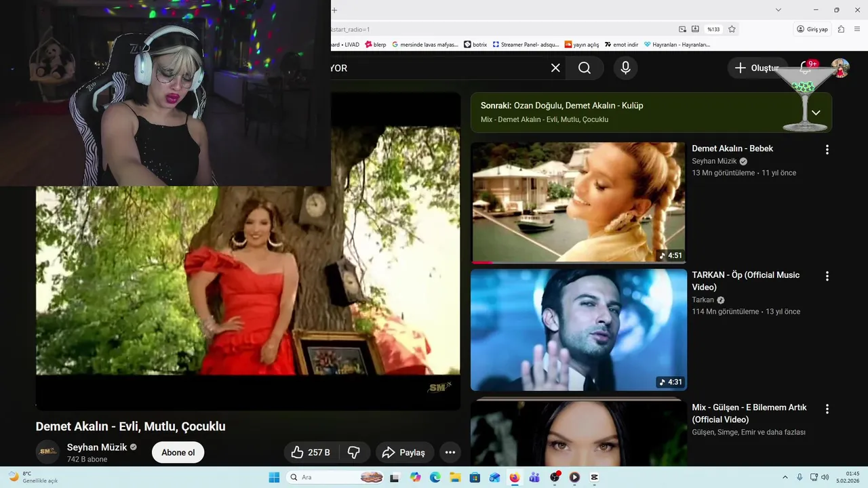868x488 pixels.
Task: Open the mersinde lavas mafyas... bookmark
Action: [425, 45]
